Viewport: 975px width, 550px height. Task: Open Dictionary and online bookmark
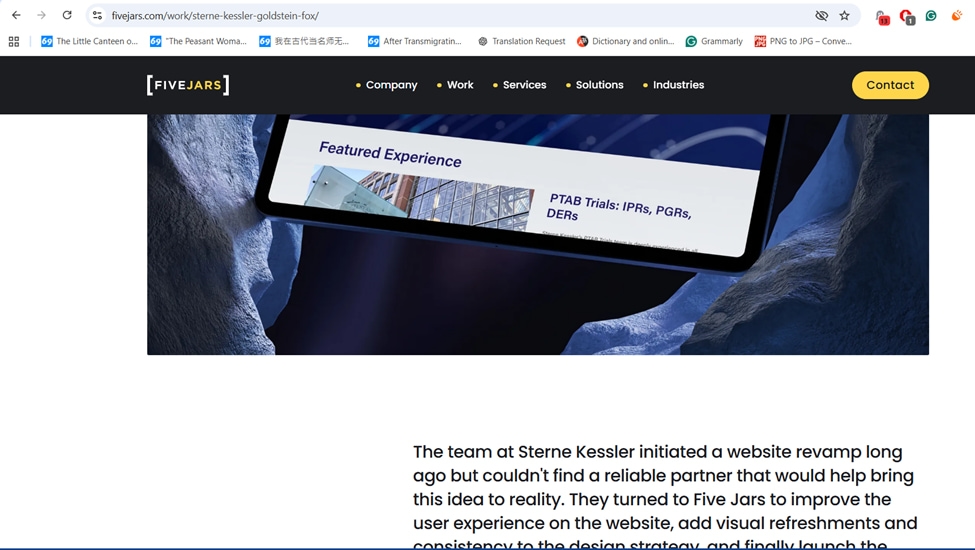point(626,41)
